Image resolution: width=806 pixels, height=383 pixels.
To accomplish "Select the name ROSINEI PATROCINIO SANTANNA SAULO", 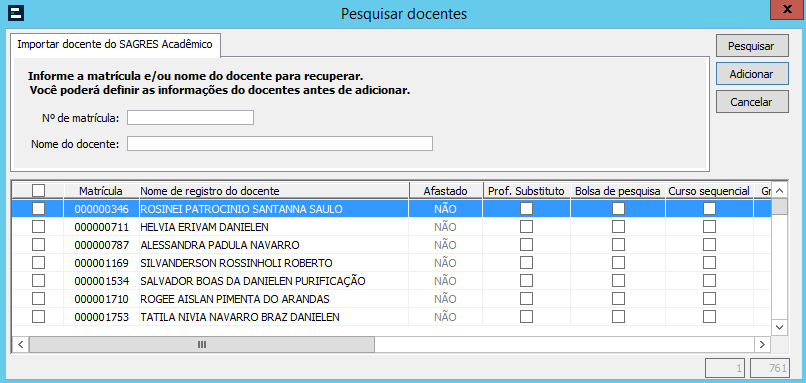I will (242, 209).
